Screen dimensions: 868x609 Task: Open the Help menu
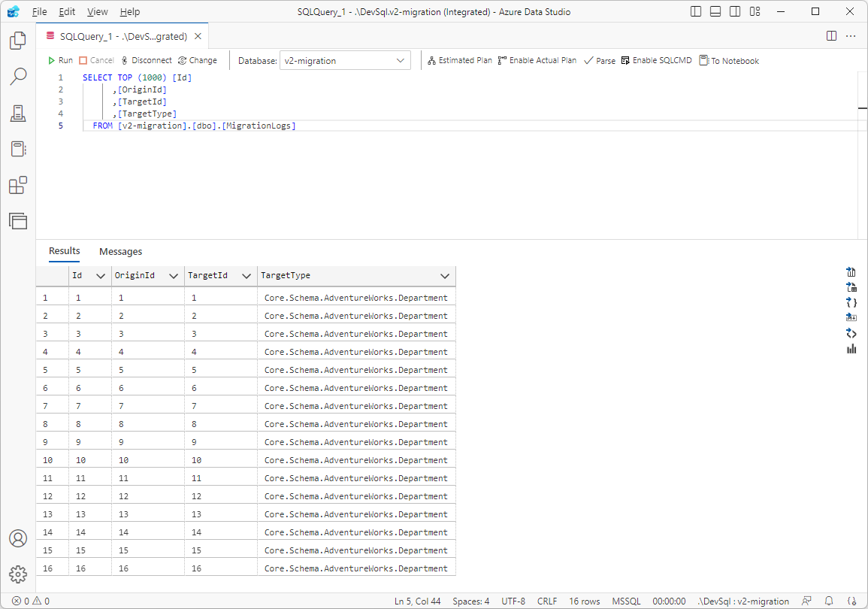coord(130,11)
